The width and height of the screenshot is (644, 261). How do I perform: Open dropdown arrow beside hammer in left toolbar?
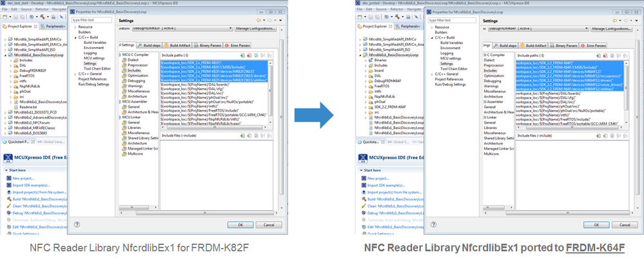pos(47,17)
